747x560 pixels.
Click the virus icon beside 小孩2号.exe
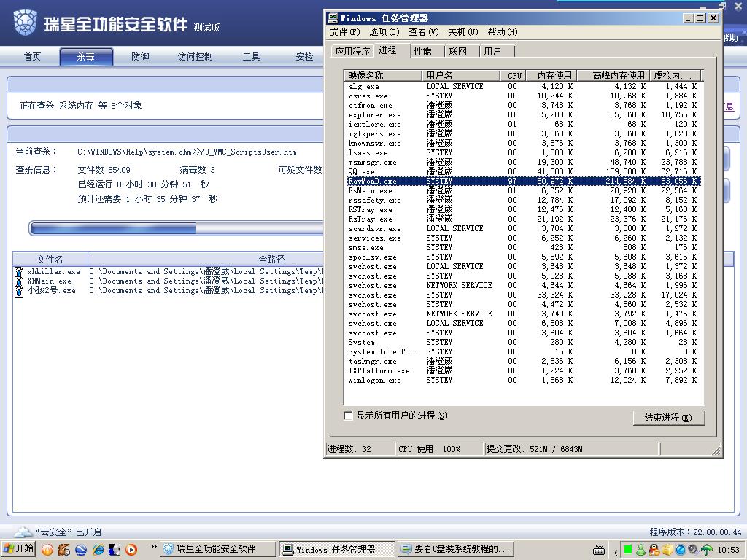[x=19, y=291]
